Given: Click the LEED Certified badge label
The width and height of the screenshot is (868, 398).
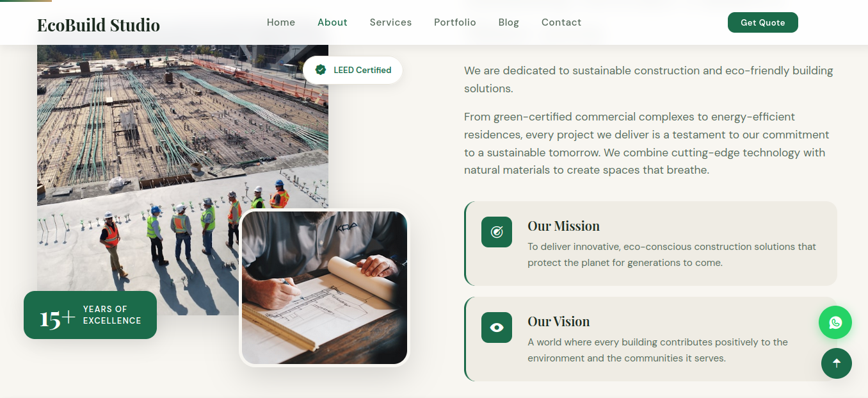Looking at the screenshot, I should pos(362,70).
